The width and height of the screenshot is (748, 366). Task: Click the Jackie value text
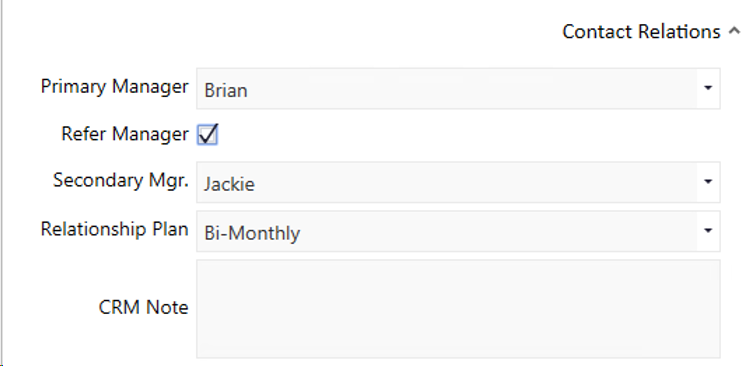coord(229,184)
